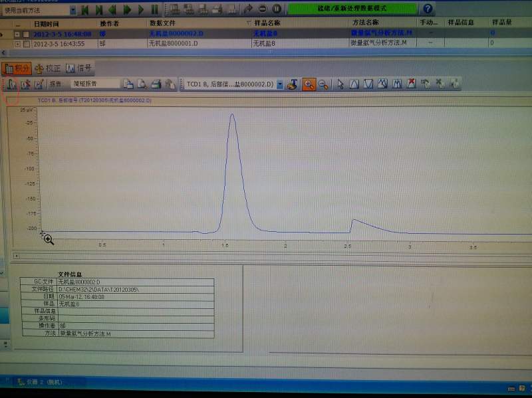Click the date 05-Mar-12 value cell
Image resolution: width=532 pixels, height=398 pixels.
click(136, 297)
